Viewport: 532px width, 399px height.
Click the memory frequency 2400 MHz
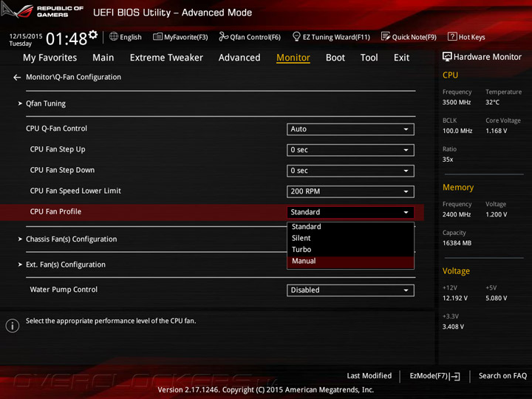[457, 214]
